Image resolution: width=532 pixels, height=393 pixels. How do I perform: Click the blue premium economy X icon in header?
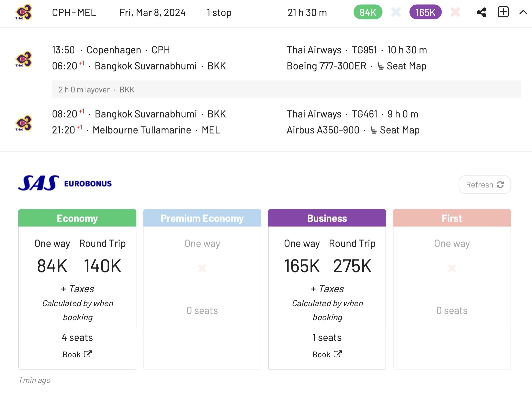pos(396,12)
